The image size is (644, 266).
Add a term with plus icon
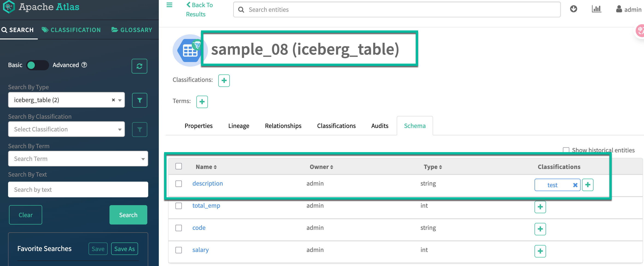tap(202, 102)
